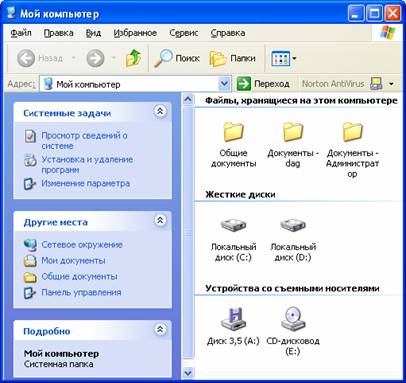Click Установка и удаление программ link
This screenshot has height=383, width=406.
tap(87, 164)
